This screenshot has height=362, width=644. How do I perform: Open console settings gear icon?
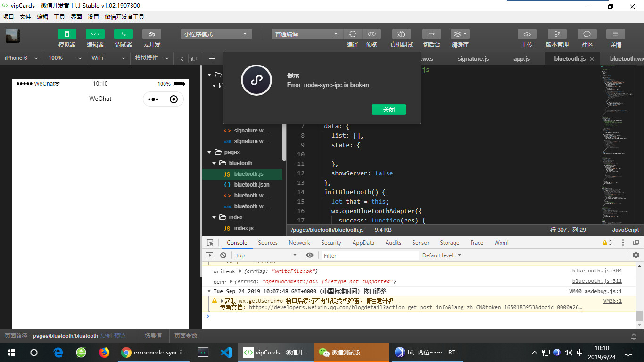click(x=636, y=255)
